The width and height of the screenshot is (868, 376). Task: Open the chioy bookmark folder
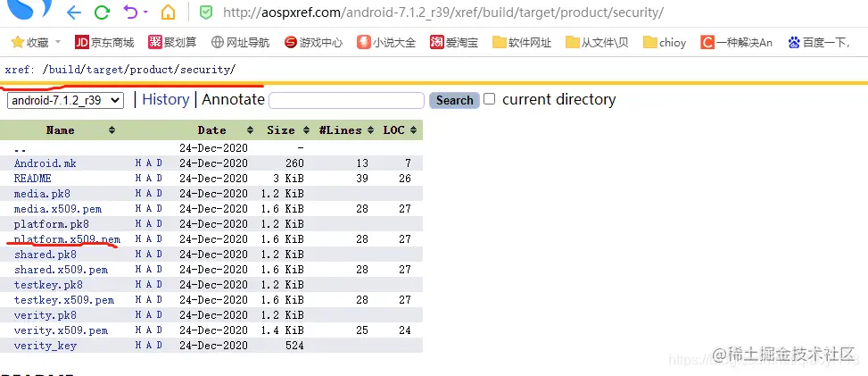coord(665,42)
